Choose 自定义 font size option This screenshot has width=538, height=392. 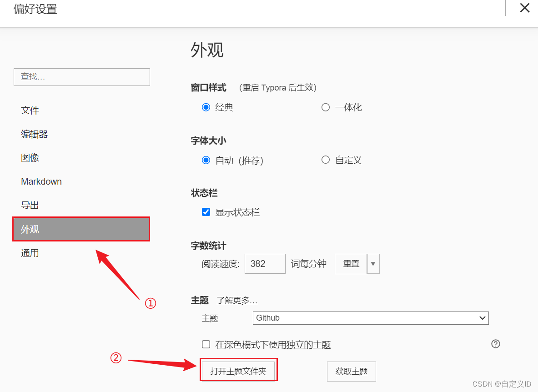click(x=326, y=160)
